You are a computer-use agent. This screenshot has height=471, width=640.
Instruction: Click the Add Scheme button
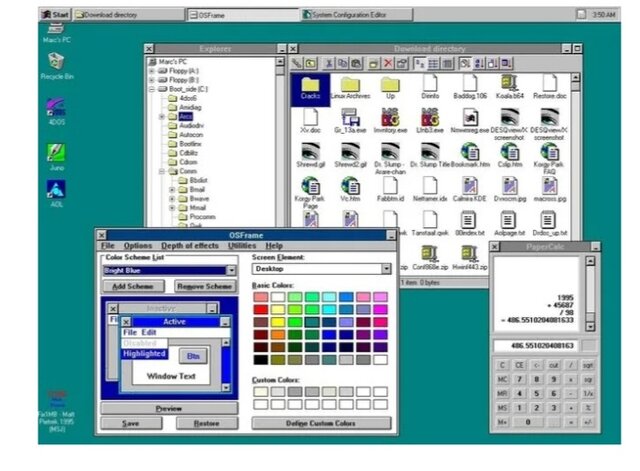click(x=133, y=287)
